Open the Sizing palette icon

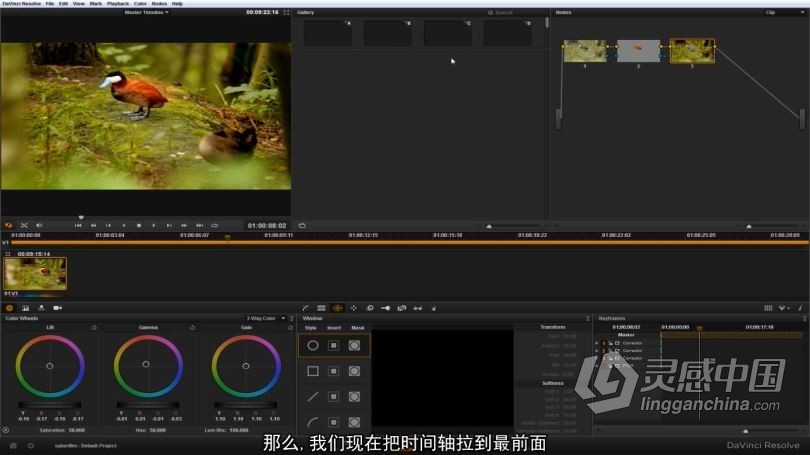click(x=402, y=308)
